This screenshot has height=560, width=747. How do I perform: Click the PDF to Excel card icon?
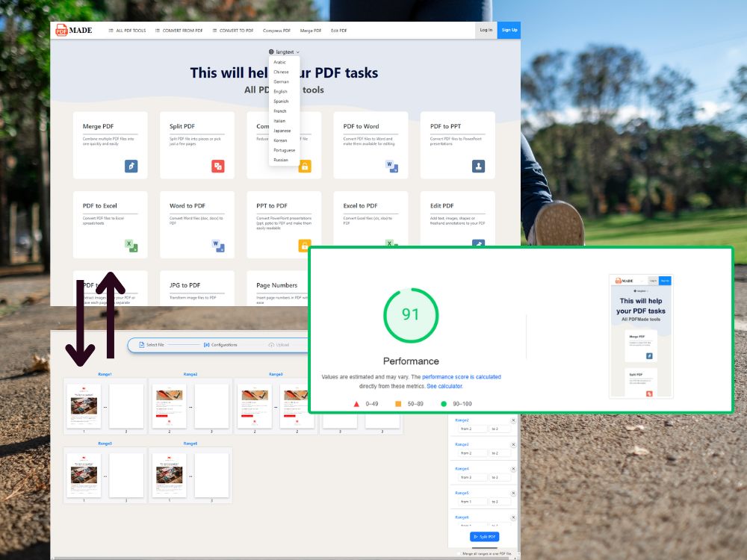tap(131, 246)
